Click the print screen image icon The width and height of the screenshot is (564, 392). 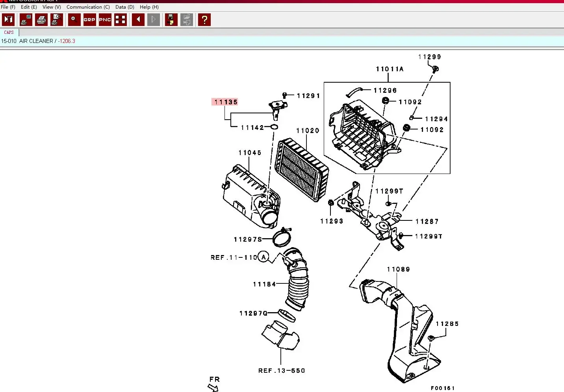pyautogui.click(x=26, y=20)
